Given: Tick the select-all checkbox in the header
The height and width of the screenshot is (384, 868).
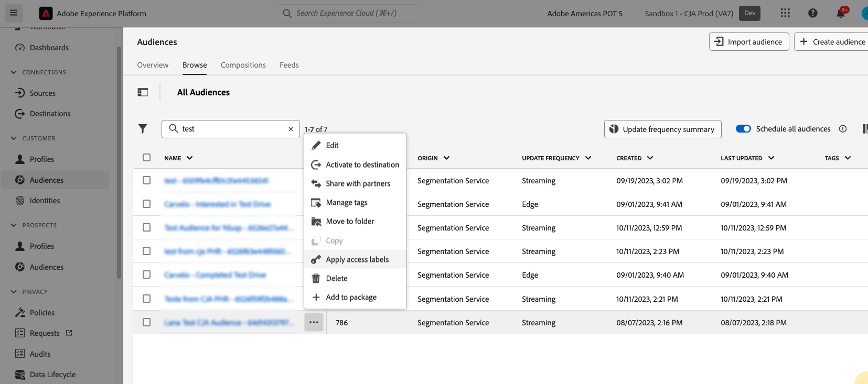Looking at the screenshot, I should [x=146, y=158].
